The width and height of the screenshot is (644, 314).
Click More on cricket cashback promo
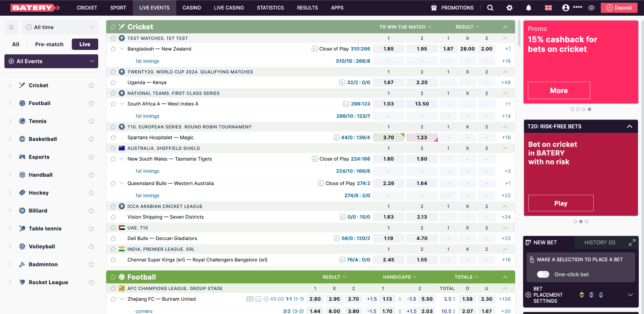pyautogui.click(x=559, y=91)
